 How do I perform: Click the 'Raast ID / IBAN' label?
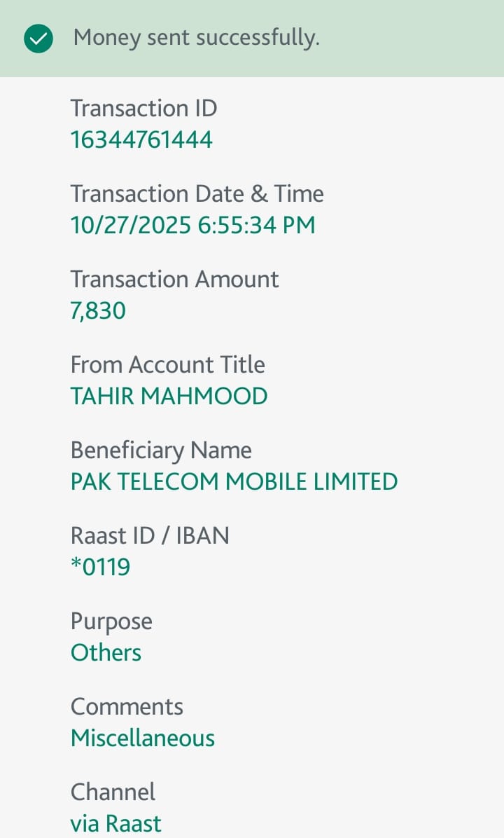(x=150, y=536)
